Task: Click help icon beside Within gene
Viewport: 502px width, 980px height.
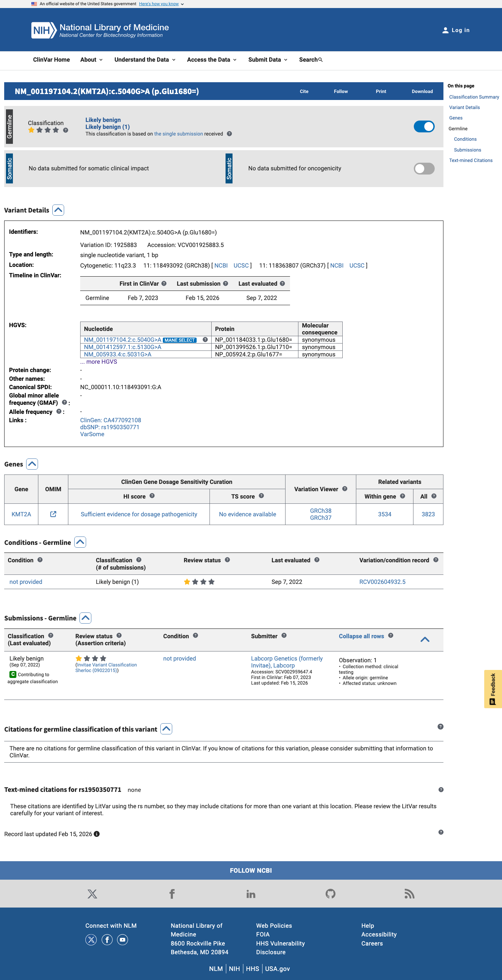Action: pos(402,496)
